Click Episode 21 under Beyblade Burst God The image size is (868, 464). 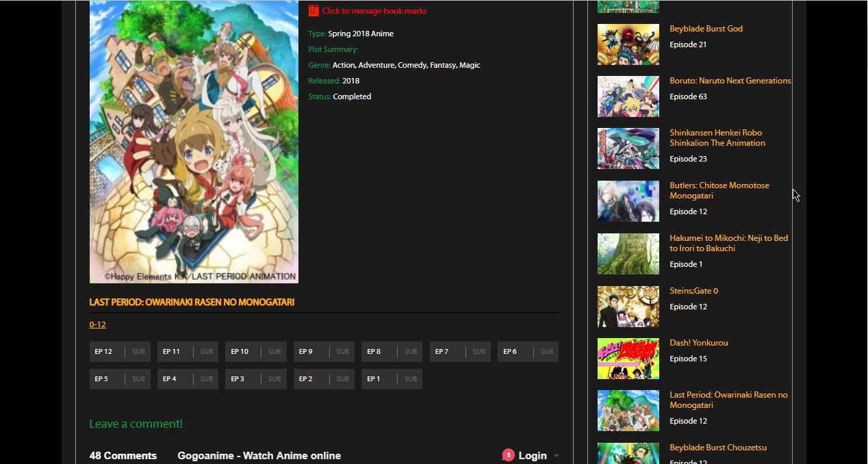(688, 44)
